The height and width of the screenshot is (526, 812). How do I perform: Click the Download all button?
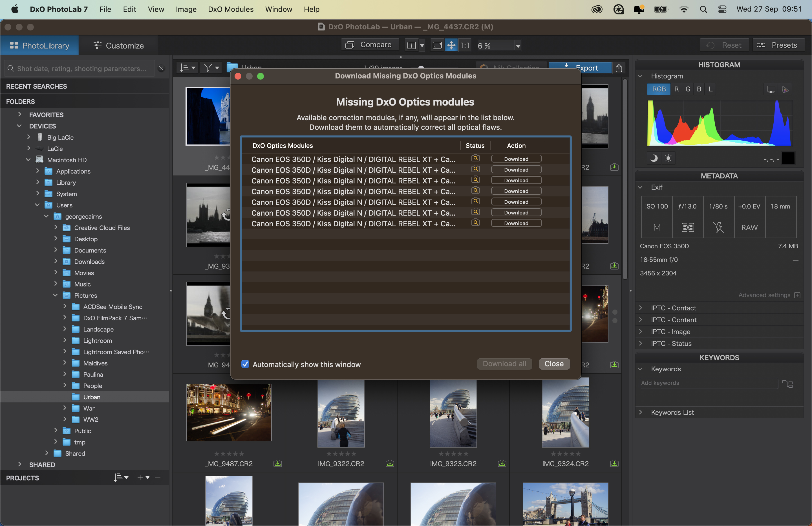[x=504, y=364]
